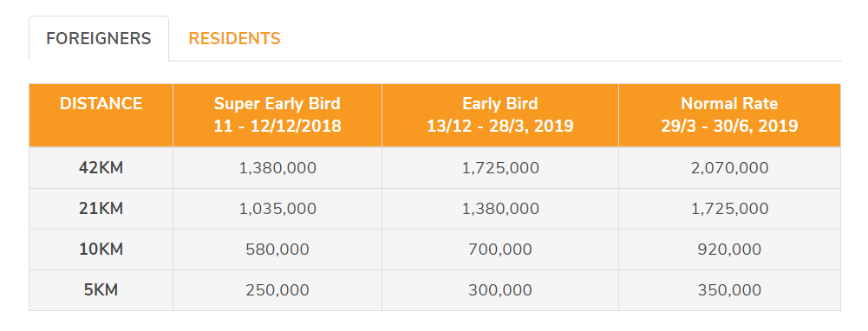Click 10KM Normal Rate price 920,000
Image resolution: width=868 pixels, height=331 pixels.
(x=729, y=250)
